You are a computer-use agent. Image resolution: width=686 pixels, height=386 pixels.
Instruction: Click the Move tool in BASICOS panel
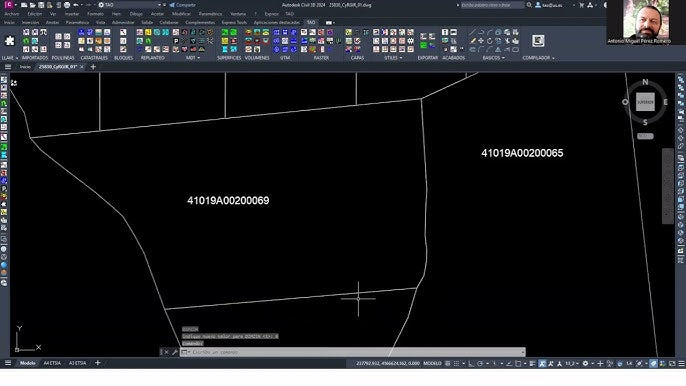coord(481,41)
